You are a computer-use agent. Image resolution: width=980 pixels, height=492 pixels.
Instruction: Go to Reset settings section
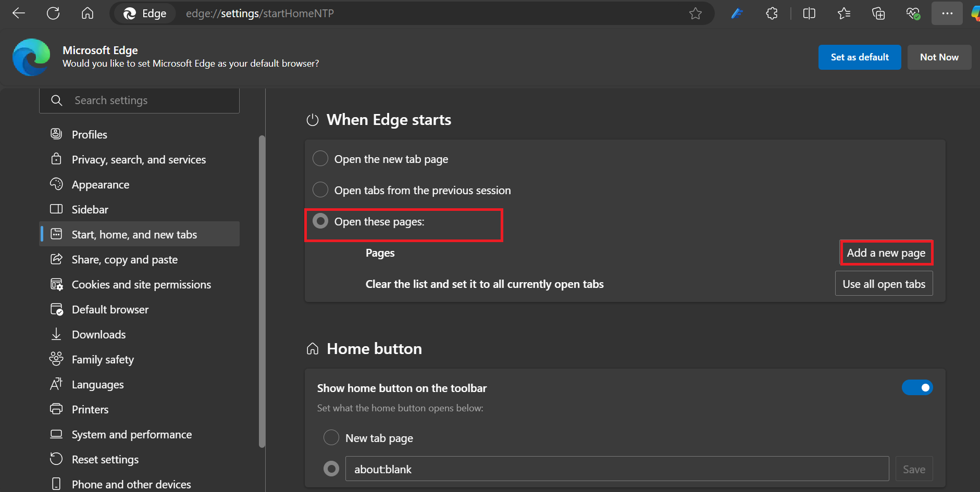(140, 459)
